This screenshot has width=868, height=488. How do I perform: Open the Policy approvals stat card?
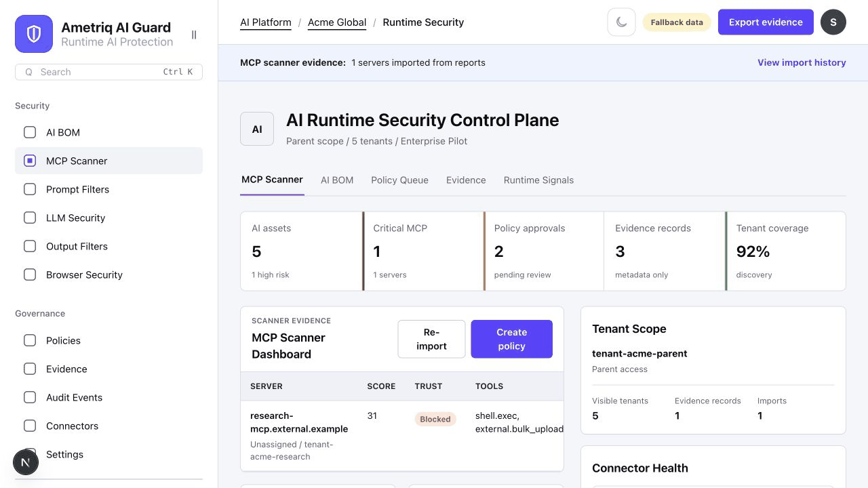pyautogui.click(x=544, y=251)
